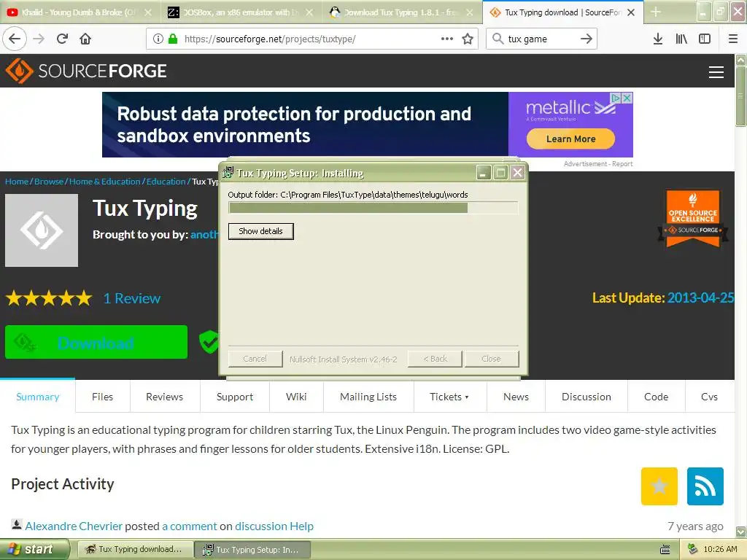Screen dimensions: 747x560
Task: Bookmark this page with the star icon
Action: [468, 39]
